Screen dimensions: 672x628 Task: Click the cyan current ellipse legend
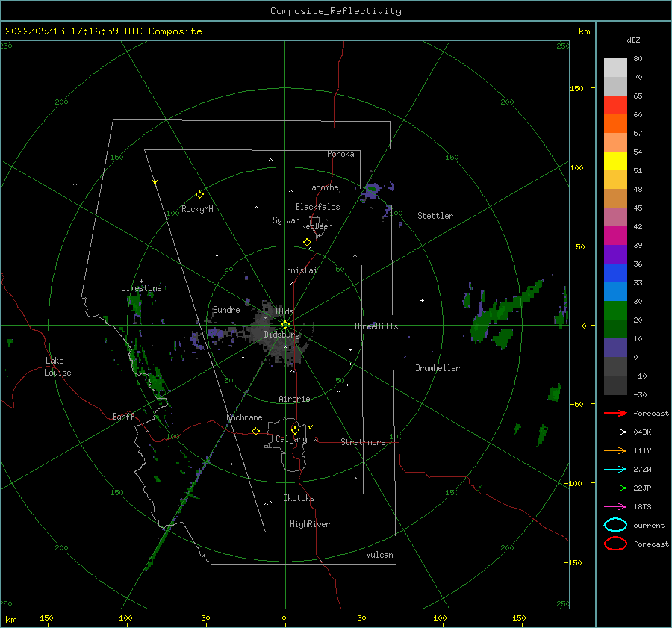[x=615, y=525]
